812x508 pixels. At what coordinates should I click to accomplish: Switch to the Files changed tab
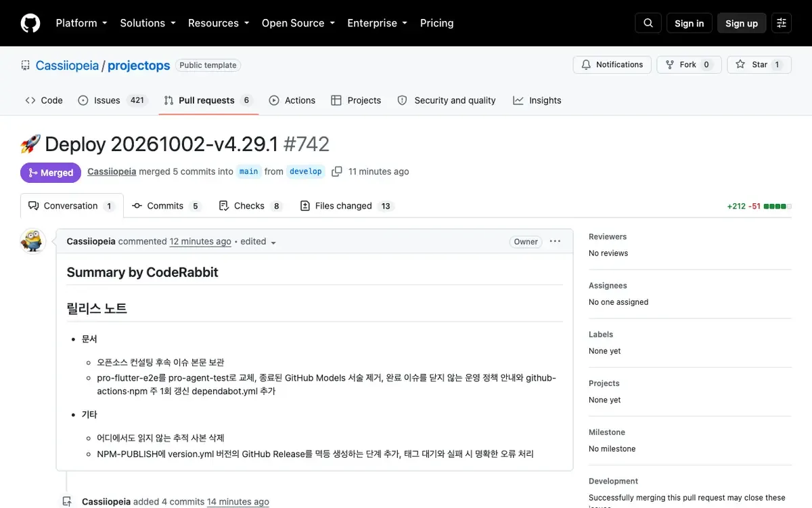tap(346, 206)
